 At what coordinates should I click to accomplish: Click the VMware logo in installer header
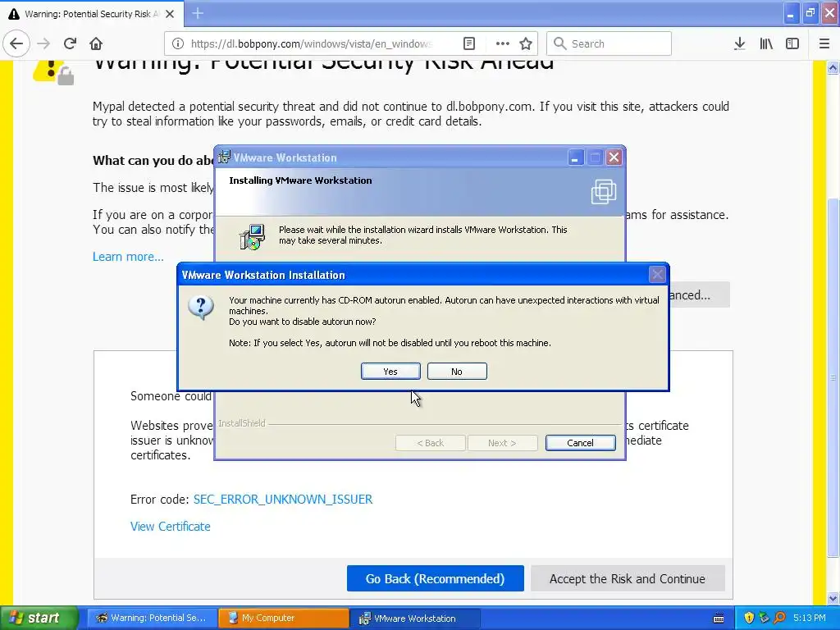(604, 191)
